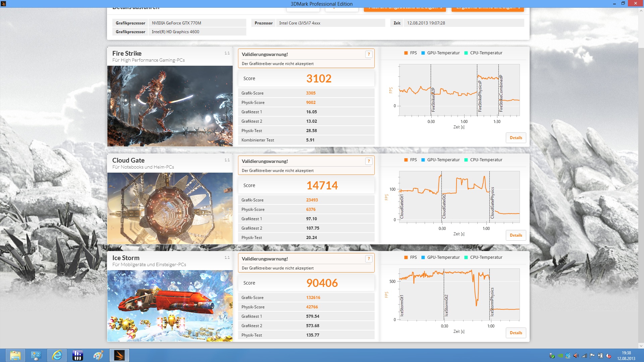Screen dimensions: 644x362
Task: Click the NVIDIA GeForce GTX 770M field
Action: click(x=197, y=23)
